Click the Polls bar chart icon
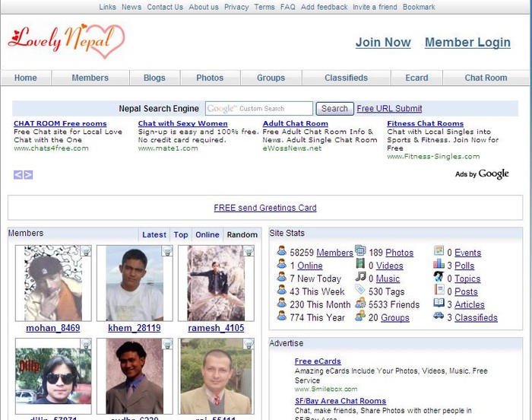The image size is (532, 420). click(439, 265)
